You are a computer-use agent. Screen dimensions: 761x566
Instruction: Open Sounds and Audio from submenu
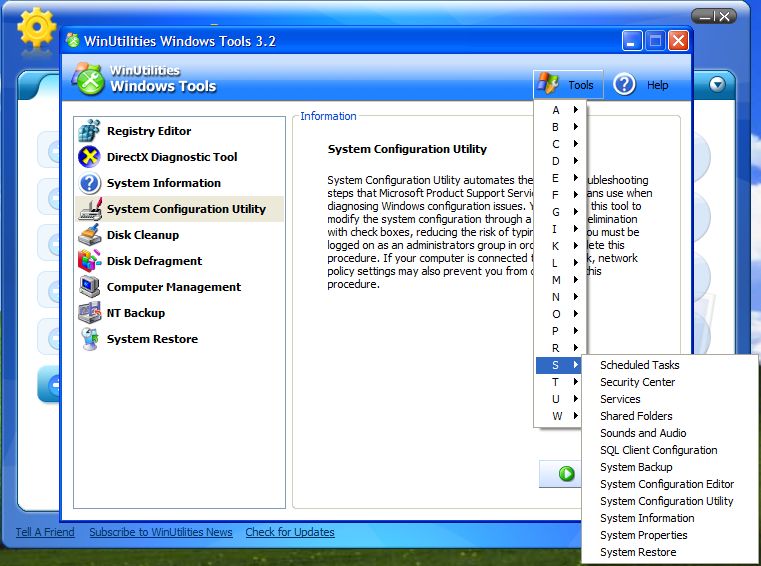(x=643, y=433)
